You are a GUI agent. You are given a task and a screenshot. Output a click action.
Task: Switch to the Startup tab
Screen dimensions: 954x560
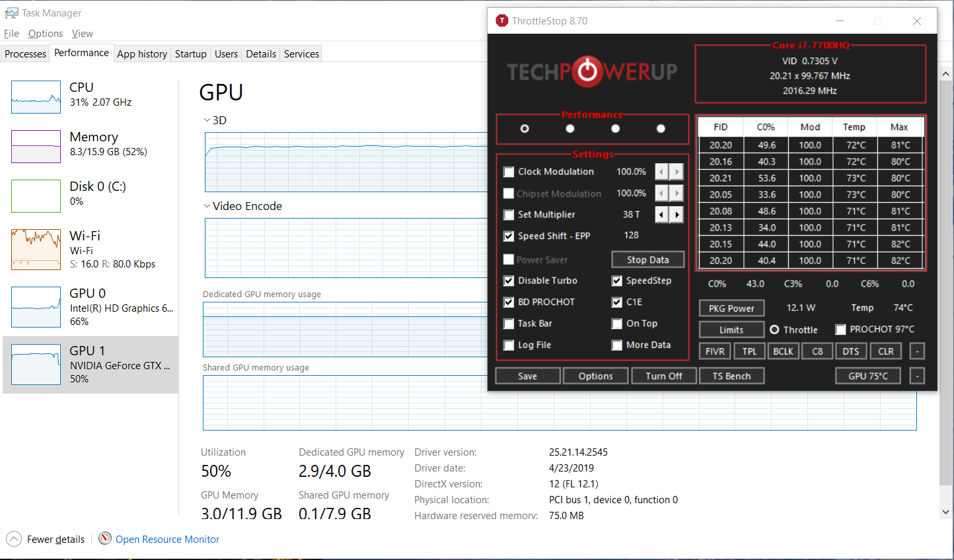pyautogui.click(x=191, y=54)
